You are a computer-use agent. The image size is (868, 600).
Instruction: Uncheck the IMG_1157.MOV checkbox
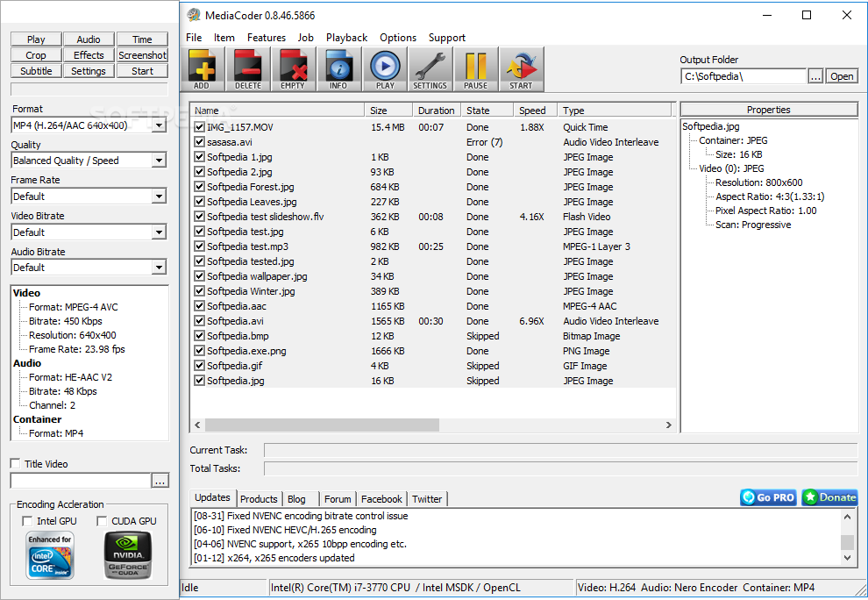click(199, 127)
